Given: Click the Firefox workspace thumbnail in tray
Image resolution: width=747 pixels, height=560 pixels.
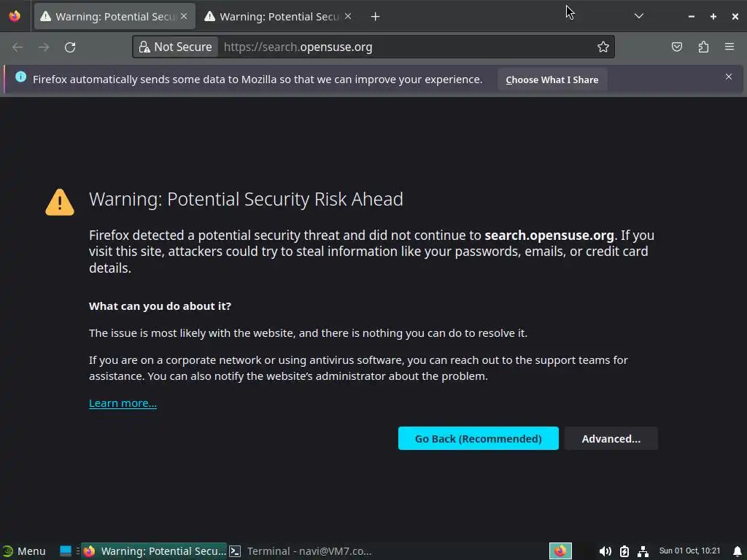Looking at the screenshot, I should click(x=560, y=551).
